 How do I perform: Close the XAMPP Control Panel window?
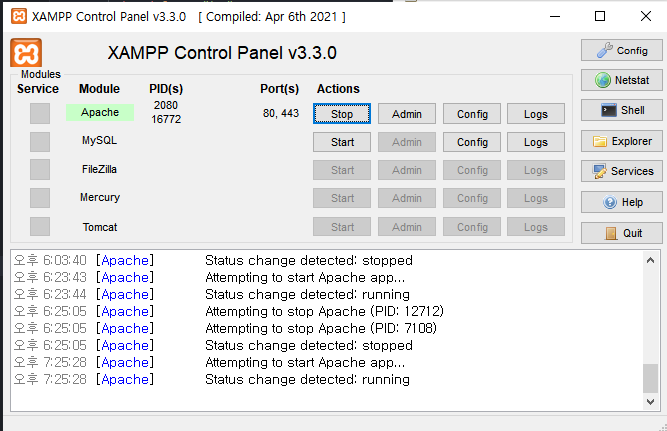[646, 17]
